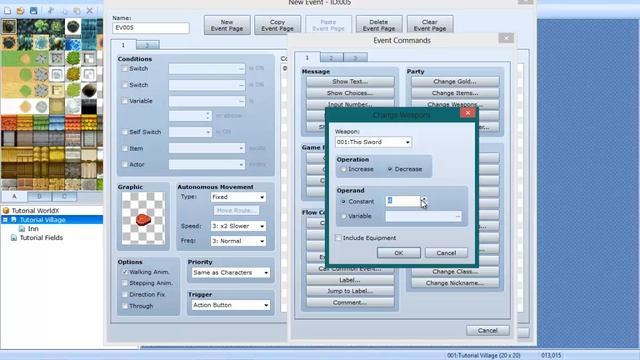Select the highlighted dark tile at the palette corner
Viewport: 640px width, 360px height.
(x=9, y=27)
